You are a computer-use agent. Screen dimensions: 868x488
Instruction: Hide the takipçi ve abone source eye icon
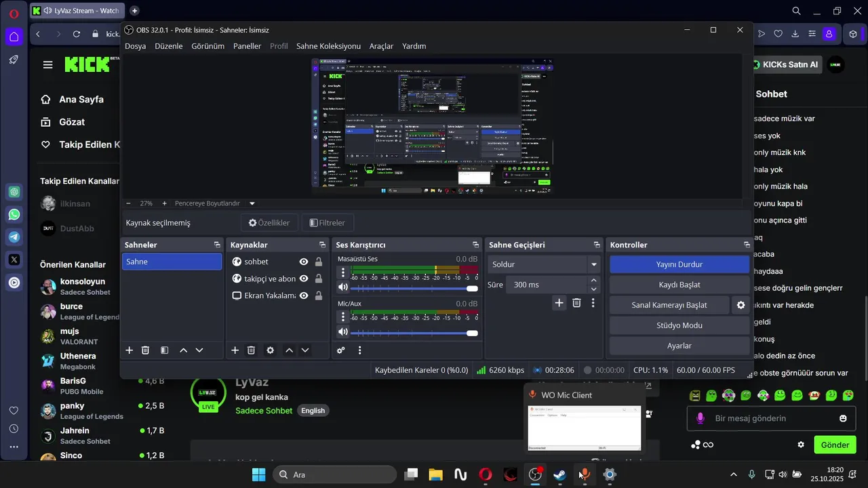[x=304, y=279]
